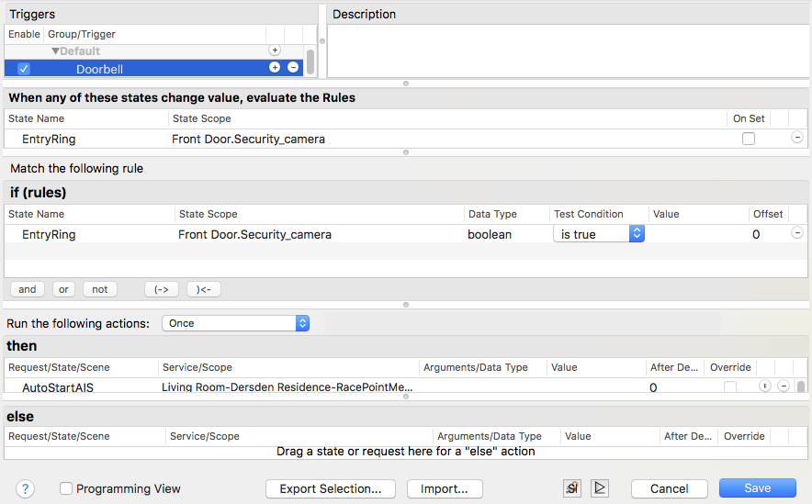Delete the EntryRing rule with its minus icon

click(796, 233)
